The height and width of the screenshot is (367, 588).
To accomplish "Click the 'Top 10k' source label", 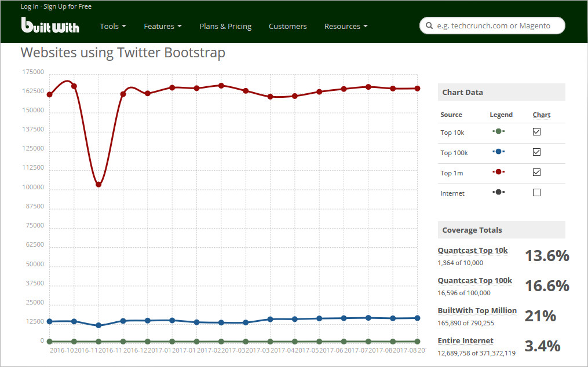I will point(452,133).
